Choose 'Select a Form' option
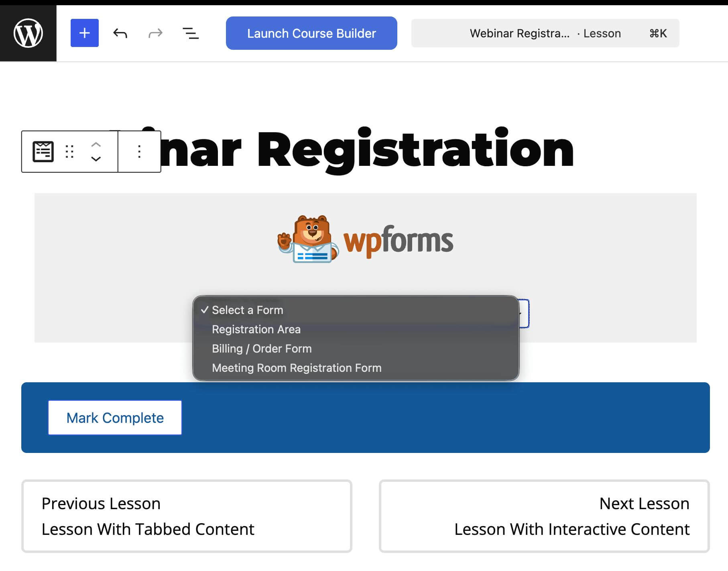Screen dimensions: 728x571 (356, 310)
